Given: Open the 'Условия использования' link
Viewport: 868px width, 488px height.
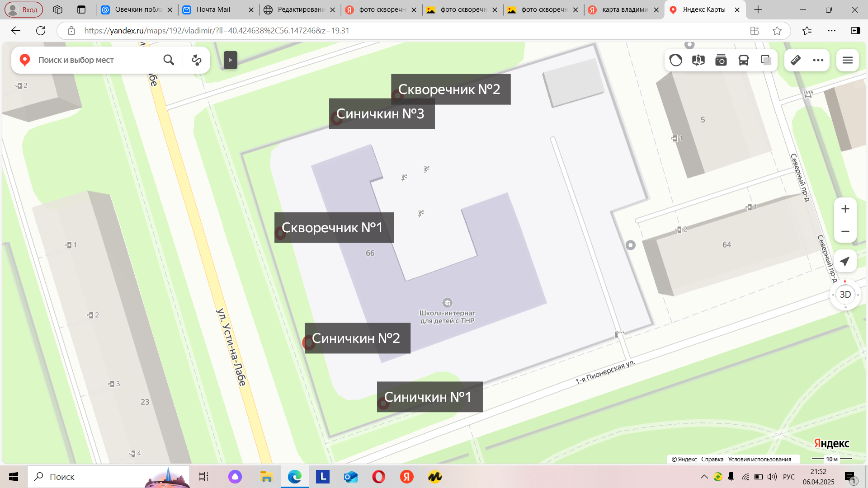Looking at the screenshot, I should [x=759, y=459].
